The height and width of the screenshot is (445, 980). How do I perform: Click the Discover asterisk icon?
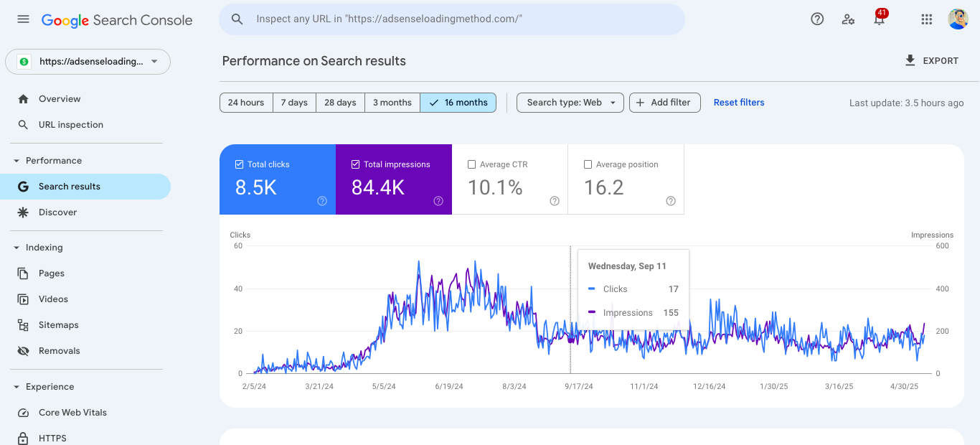click(x=24, y=212)
